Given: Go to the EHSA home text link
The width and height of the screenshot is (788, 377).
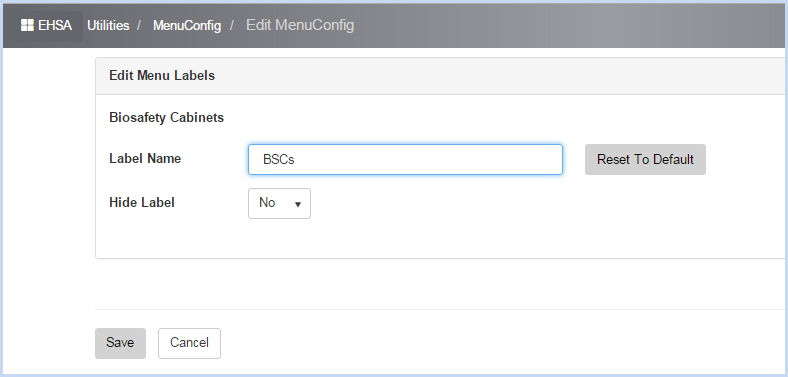Looking at the screenshot, I should tap(55, 25).
